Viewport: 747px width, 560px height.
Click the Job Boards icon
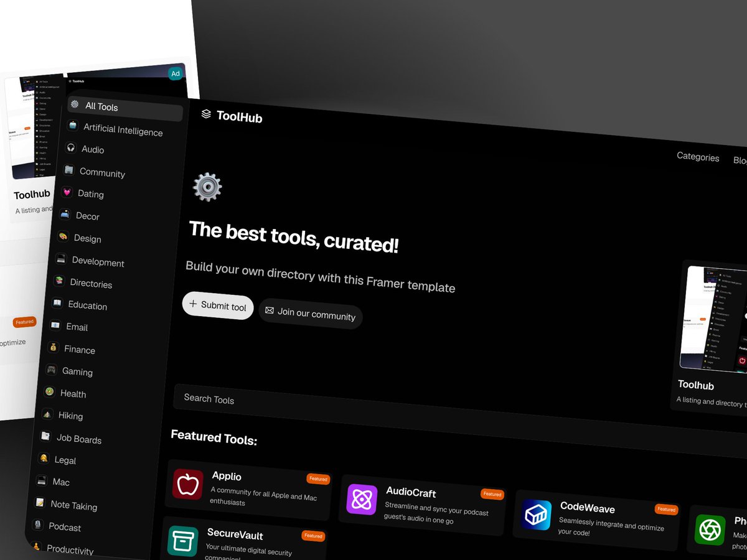pyautogui.click(x=45, y=436)
